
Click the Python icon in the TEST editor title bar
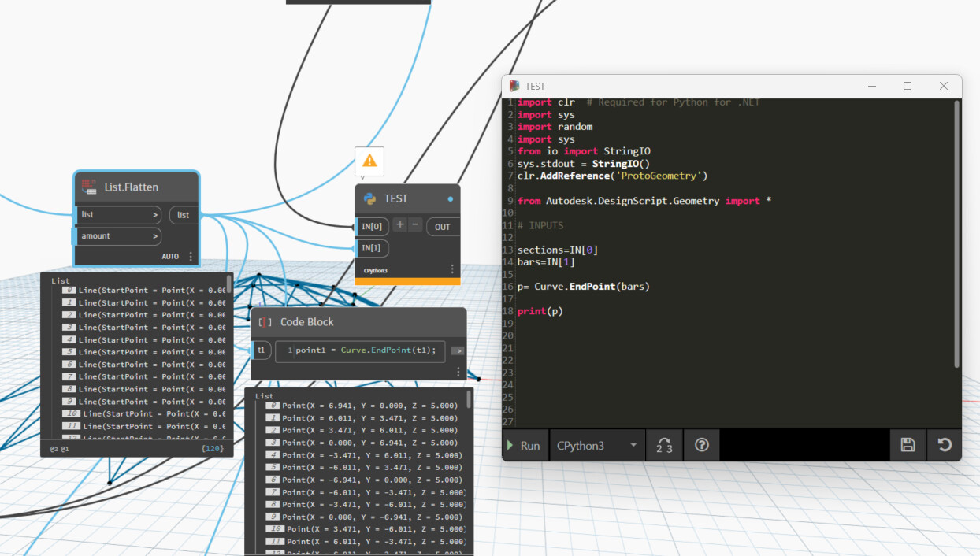tap(515, 86)
